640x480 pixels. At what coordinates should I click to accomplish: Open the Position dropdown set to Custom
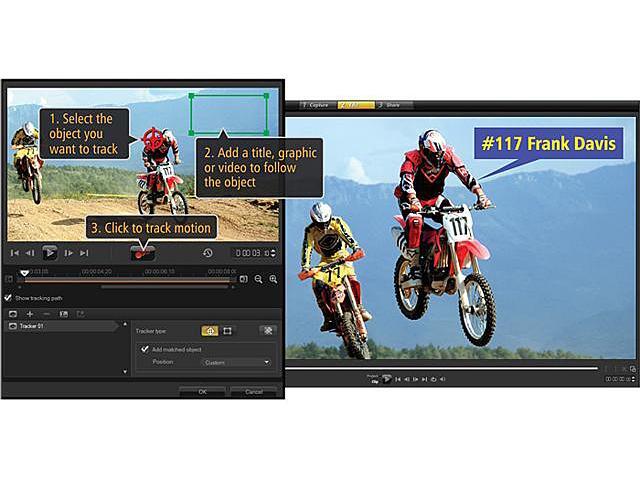coord(238,362)
